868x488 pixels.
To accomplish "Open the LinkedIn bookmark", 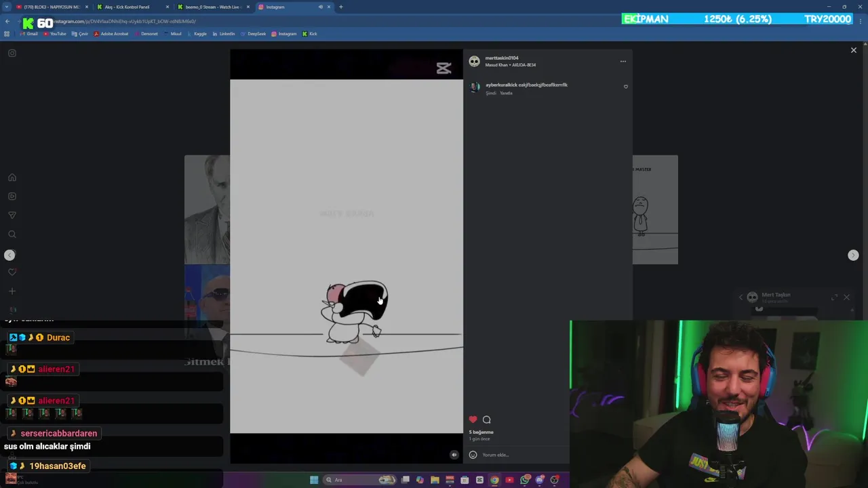I will pyautogui.click(x=224, y=34).
